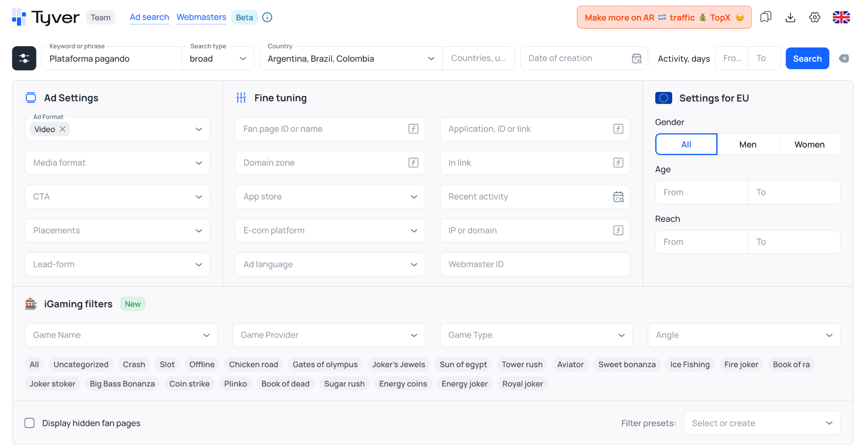Expand the CTA dropdown

pyautogui.click(x=117, y=197)
